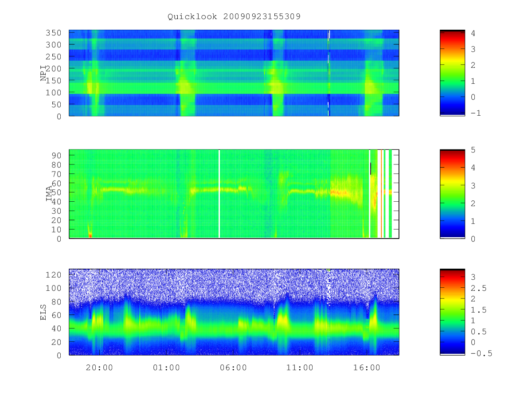
Task: Click the 1.5 label on ELS colorbar
Action: [x=478, y=310]
